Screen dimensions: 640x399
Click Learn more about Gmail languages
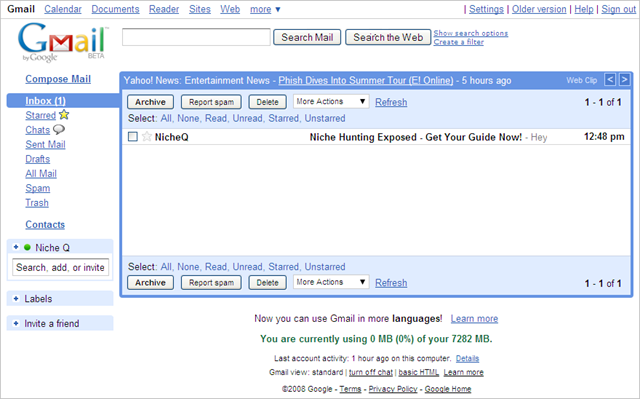click(474, 319)
